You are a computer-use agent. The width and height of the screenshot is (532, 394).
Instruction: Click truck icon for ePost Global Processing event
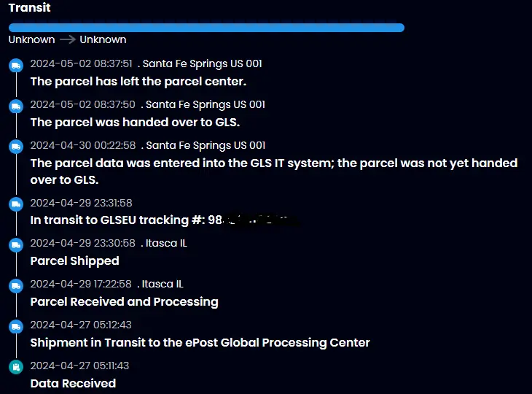(16, 327)
